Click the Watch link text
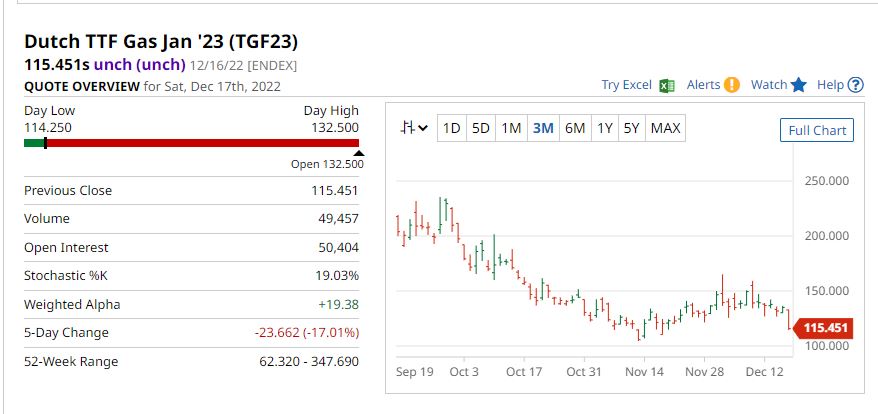Viewport: 878px width, 414px height. click(768, 85)
